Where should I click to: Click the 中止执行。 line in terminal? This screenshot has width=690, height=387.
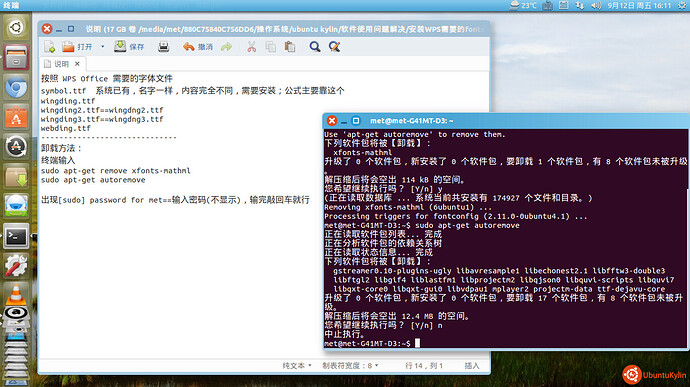(344, 334)
